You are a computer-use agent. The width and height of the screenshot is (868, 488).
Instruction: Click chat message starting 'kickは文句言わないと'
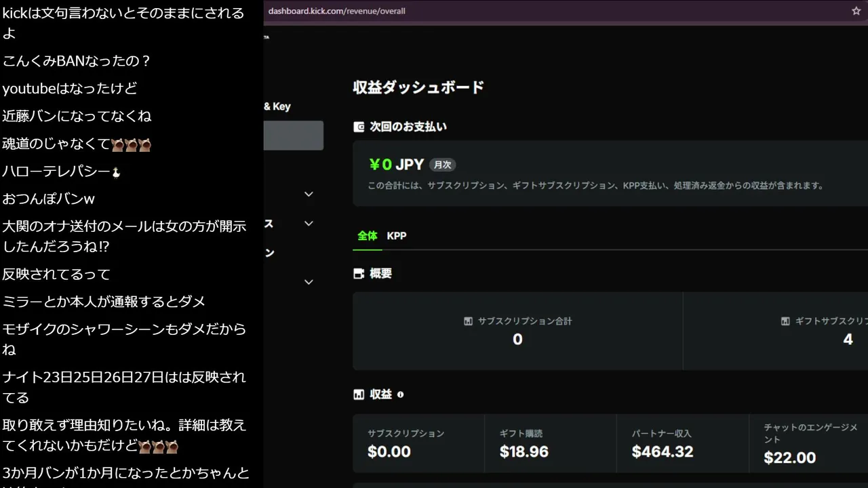click(123, 22)
